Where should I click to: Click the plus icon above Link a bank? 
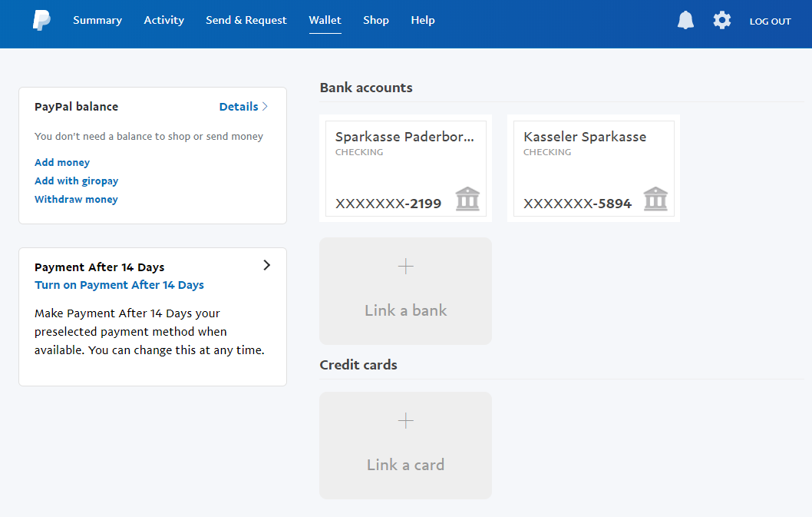[405, 266]
